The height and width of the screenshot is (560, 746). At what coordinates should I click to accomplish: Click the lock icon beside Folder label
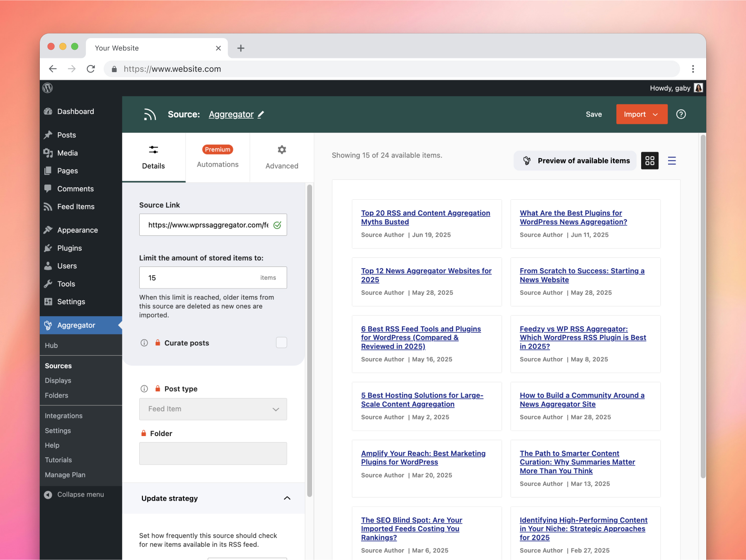pos(144,433)
